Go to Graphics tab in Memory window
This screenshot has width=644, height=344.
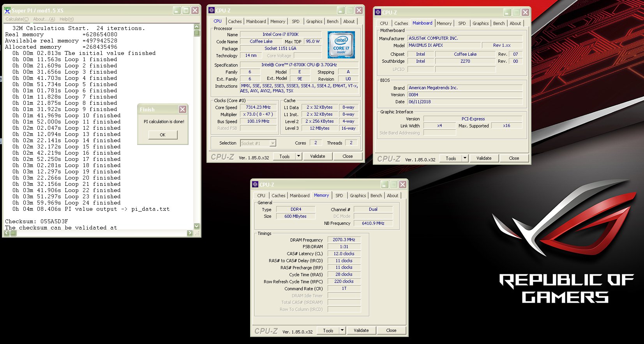tap(358, 196)
